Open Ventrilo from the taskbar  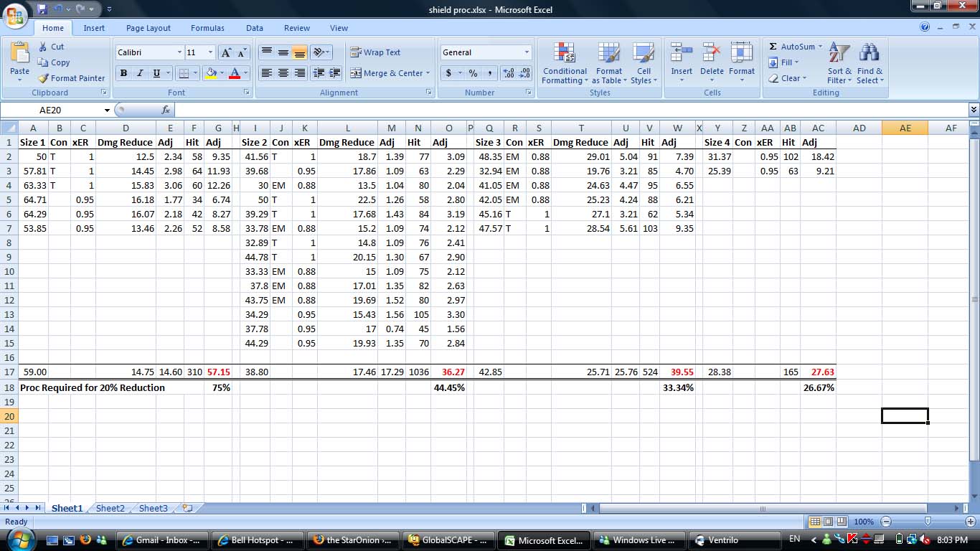pyautogui.click(x=733, y=540)
